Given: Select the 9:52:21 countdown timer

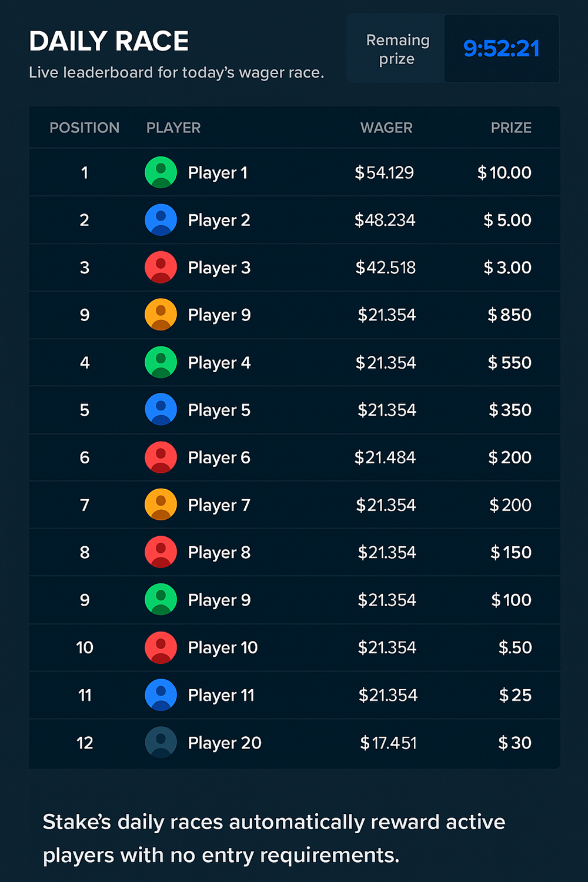Looking at the screenshot, I should pos(502,49).
